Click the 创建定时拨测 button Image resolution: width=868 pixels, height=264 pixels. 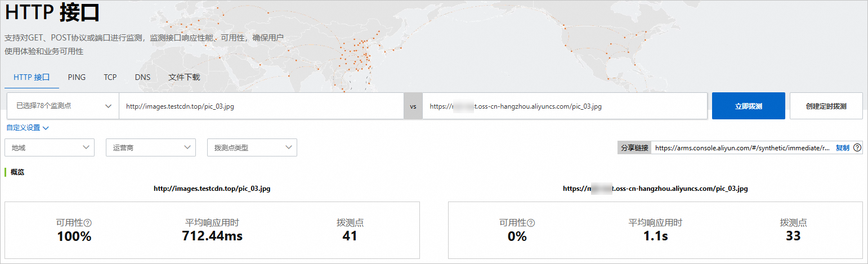click(x=826, y=106)
